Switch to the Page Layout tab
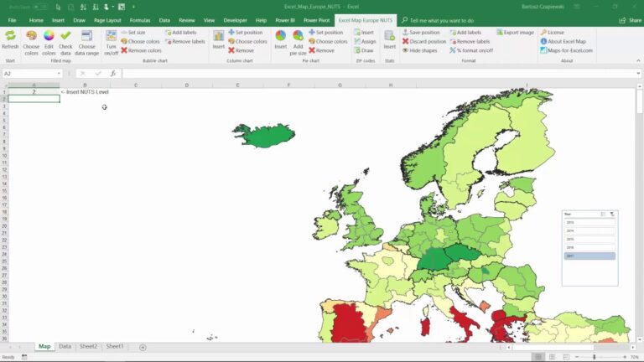 click(x=107, y=20)
